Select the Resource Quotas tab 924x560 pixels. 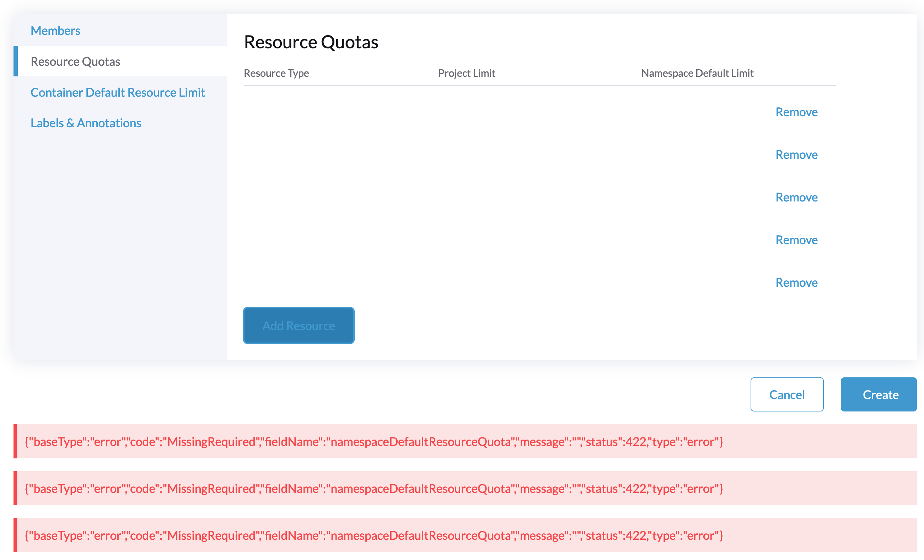75,61
